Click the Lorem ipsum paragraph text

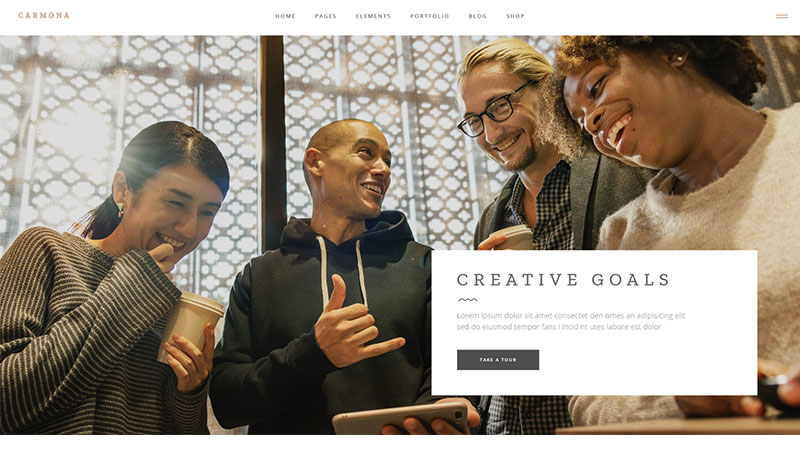(x=571, y=321)
